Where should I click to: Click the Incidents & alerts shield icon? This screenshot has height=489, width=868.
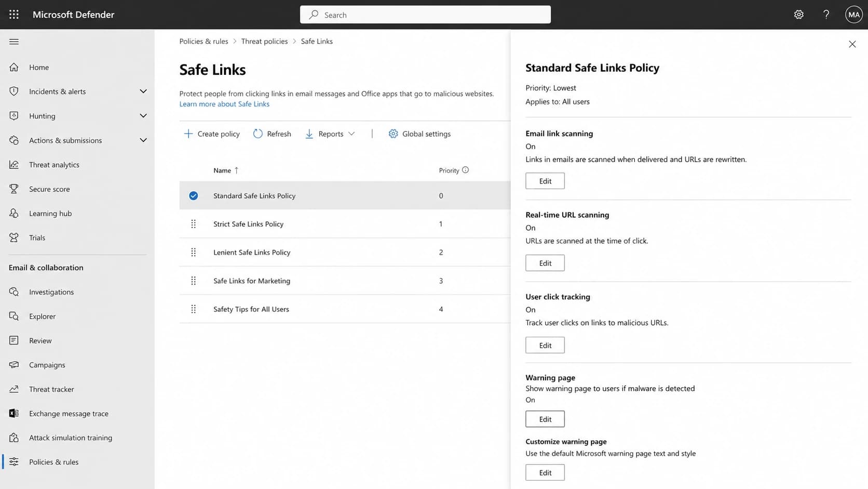[x=14, y=91]
